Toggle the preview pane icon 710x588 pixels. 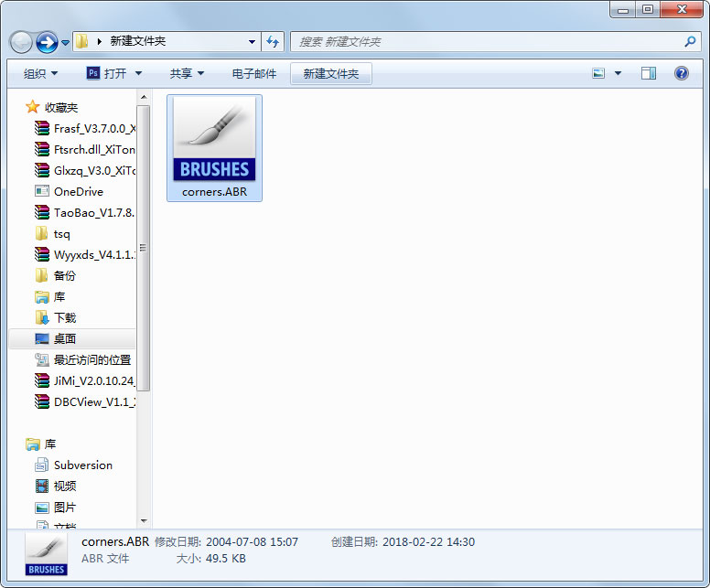click(x=649, y=73)
